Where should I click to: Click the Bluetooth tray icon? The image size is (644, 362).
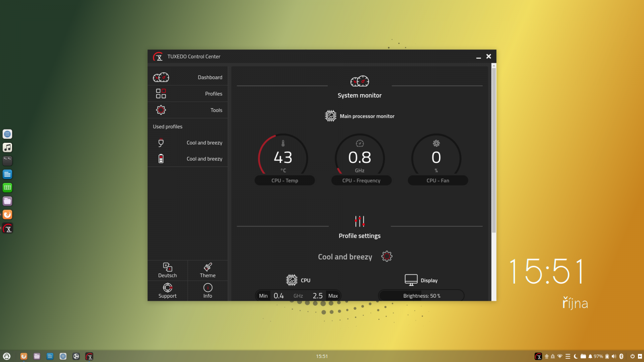pyautogui.click(x=621, y=356)
